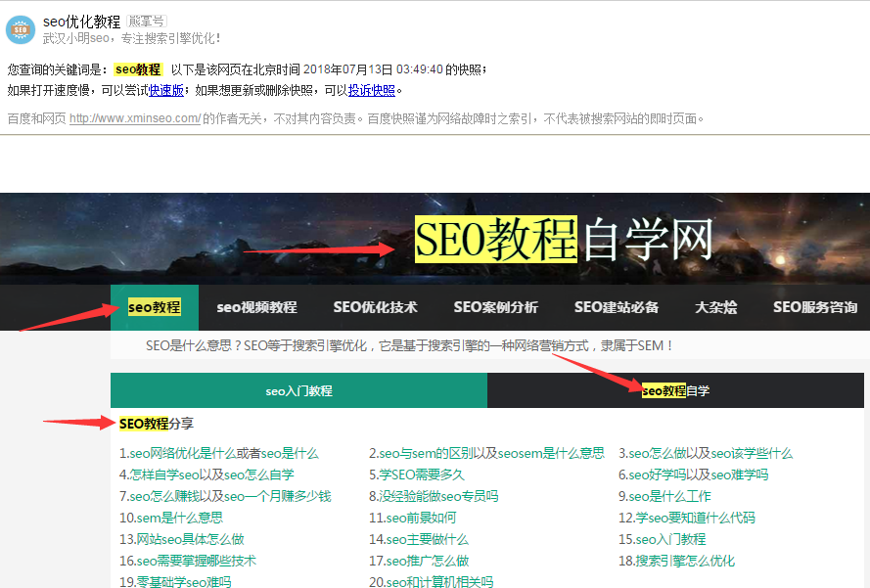This screenshot has width=870, height=588.
Task: Open the www.xminseo.com URL link
Action: (135, 118)
